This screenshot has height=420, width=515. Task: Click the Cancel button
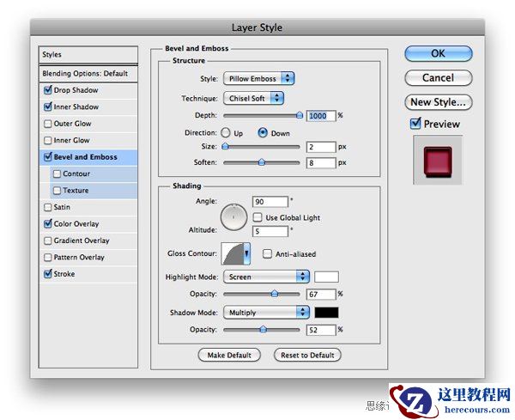(439, 78)
